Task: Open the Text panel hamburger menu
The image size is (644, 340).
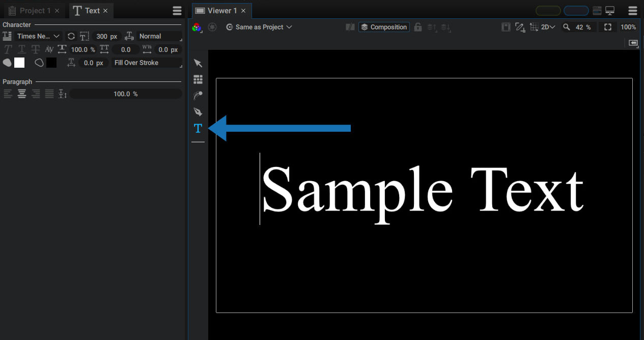Action: [x=177, y=11]
